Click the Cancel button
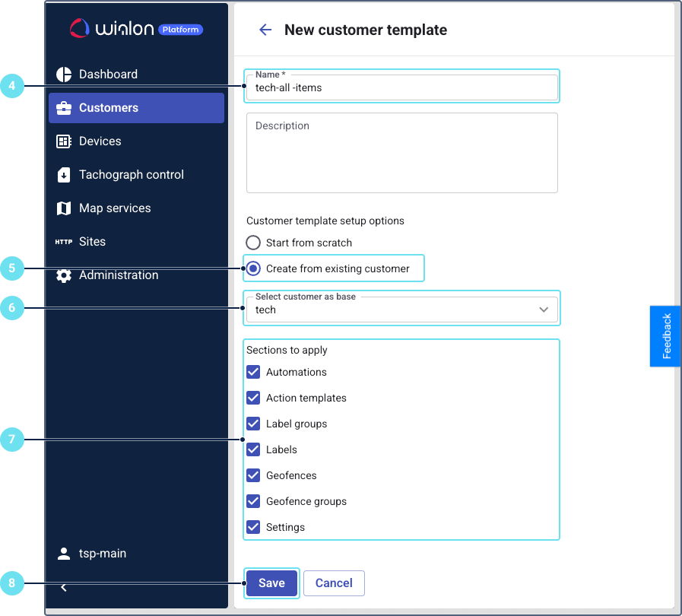This screenshot has height=616, width=682. pos(334,583)
